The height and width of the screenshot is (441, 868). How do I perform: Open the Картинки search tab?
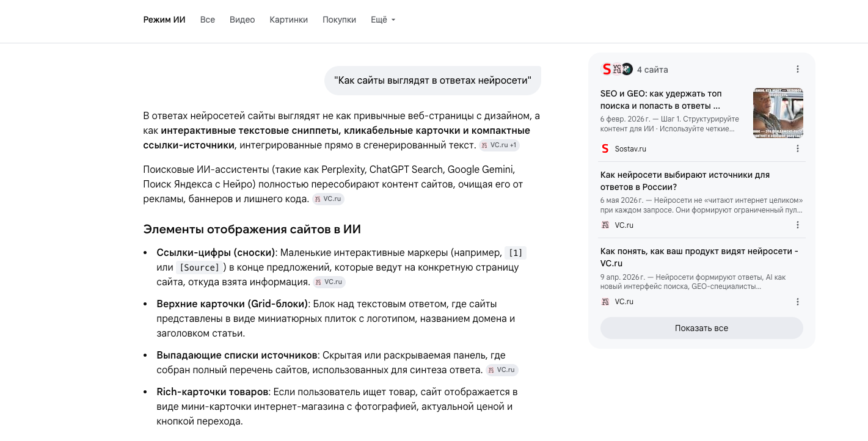(289, 20)
